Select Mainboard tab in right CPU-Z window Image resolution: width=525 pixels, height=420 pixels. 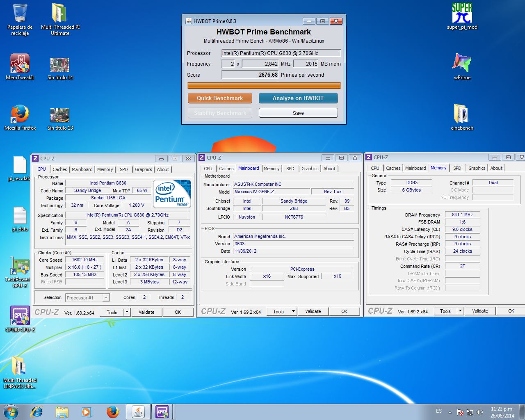(x=415, y=168)
